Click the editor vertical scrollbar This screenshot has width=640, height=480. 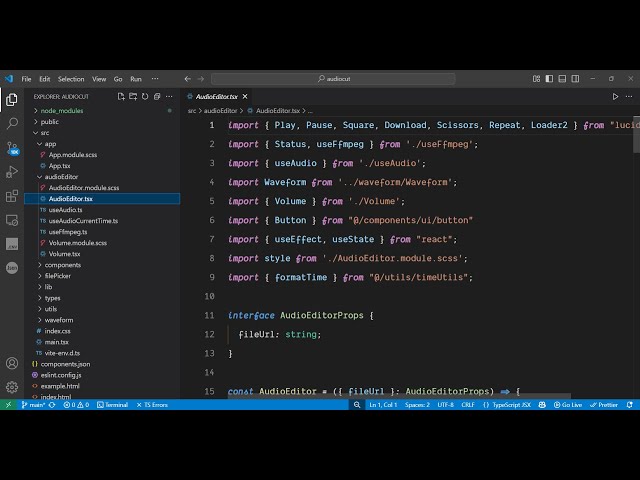(636, 135)
